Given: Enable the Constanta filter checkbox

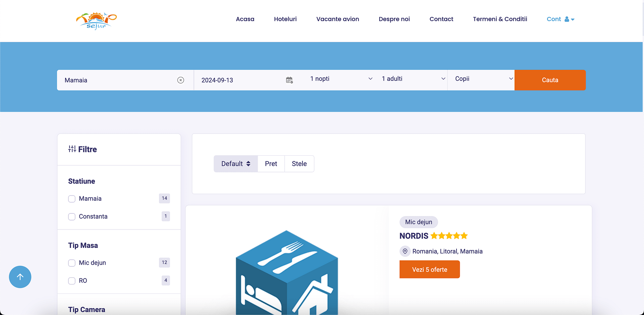Looking at the screenshot, I should click(x=71, y=216).
